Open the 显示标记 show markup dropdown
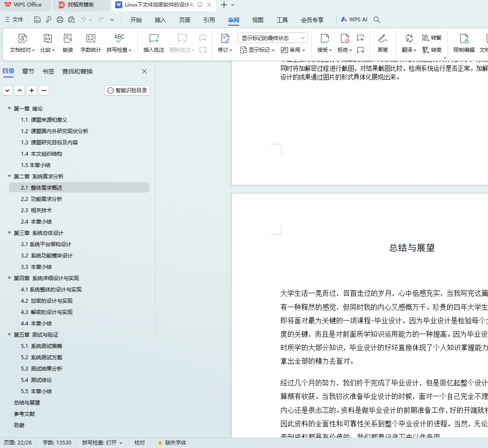 257,50
